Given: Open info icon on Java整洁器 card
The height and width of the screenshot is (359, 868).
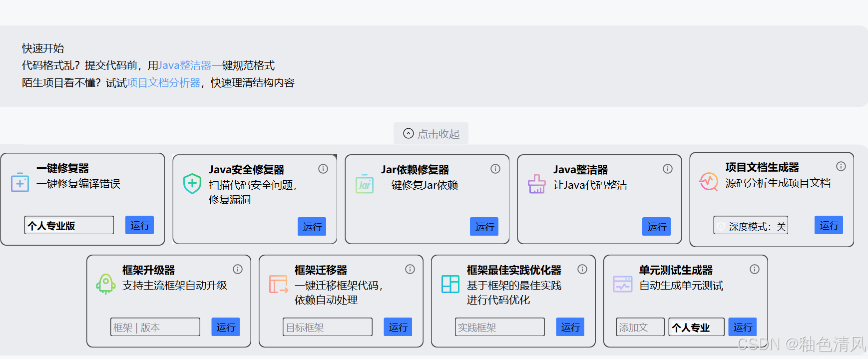Looking at the screenshot, I should (x=668, y=169).
